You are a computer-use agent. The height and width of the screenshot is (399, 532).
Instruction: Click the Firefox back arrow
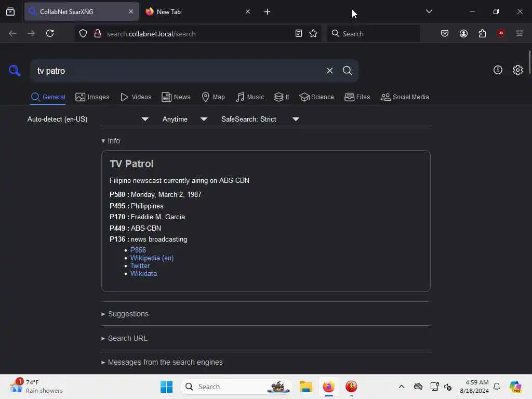click(x=12, y=33)
